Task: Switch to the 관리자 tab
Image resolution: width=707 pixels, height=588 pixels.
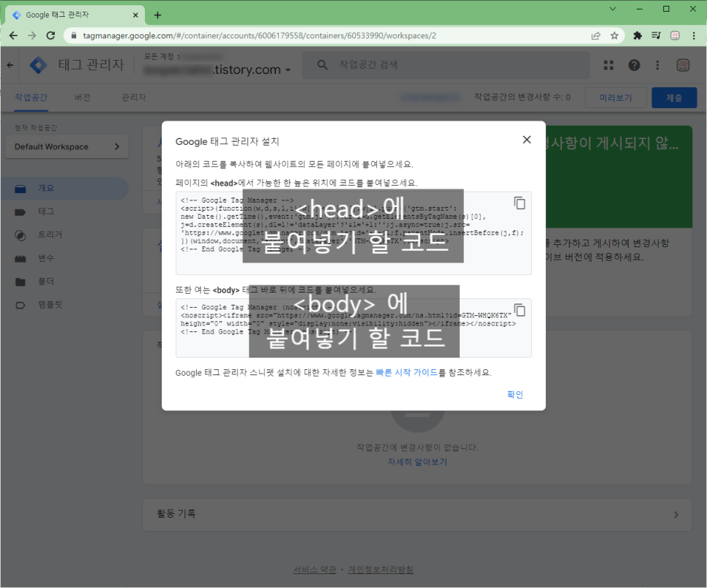Action: point(134,97)
